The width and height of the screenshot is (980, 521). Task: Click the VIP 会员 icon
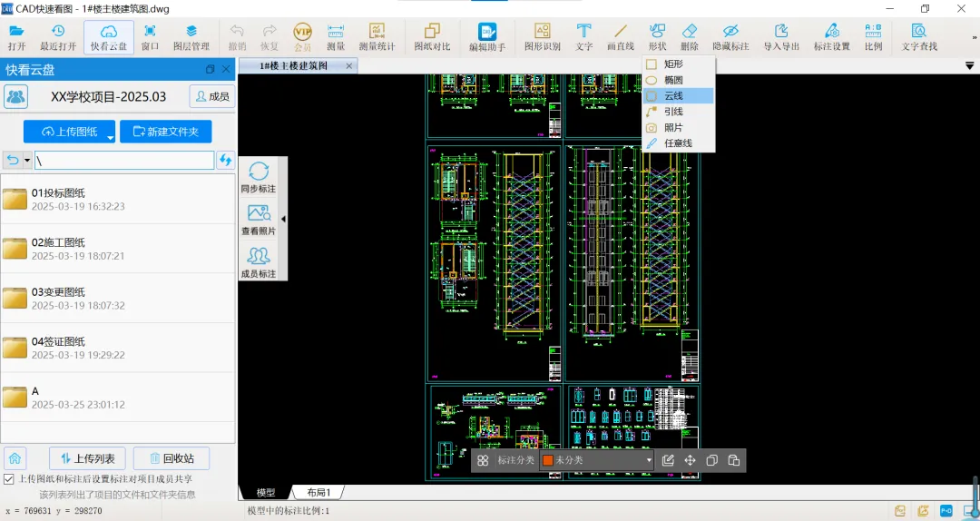302,37
